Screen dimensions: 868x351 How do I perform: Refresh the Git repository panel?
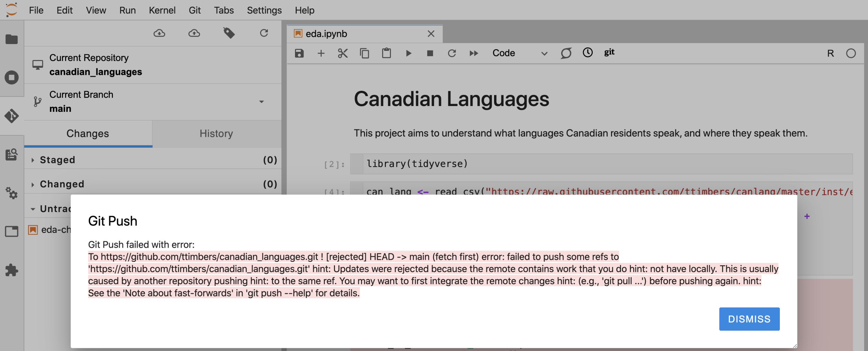(x=264, y=33)
